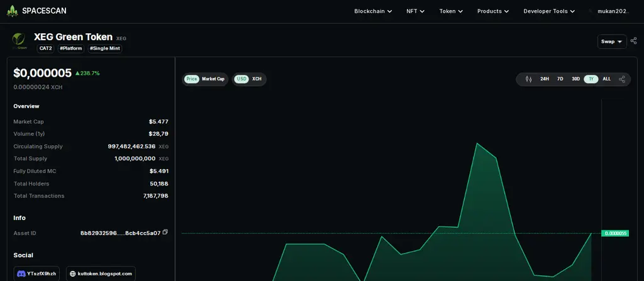
Task: Expand the Products menu
Action: tap(493, 11)
